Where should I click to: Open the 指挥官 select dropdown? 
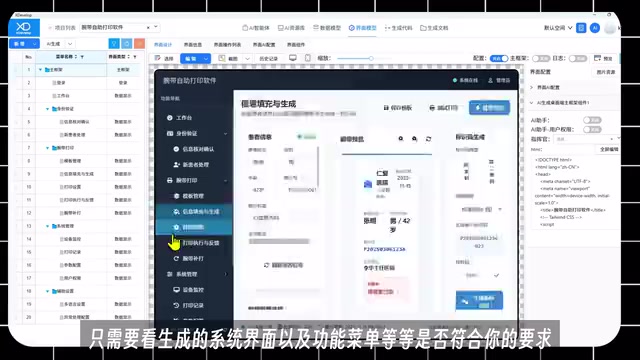(x=586, y=139)
